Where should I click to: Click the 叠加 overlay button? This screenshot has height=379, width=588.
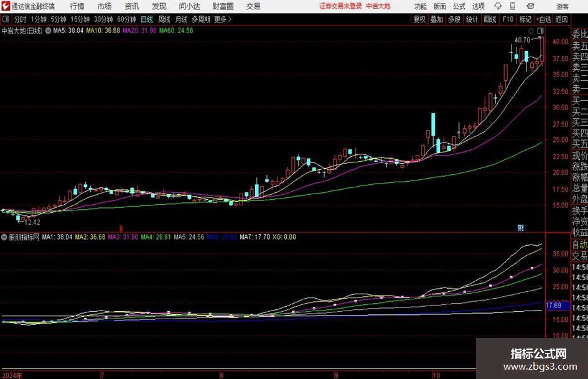(x=437, y=19)
